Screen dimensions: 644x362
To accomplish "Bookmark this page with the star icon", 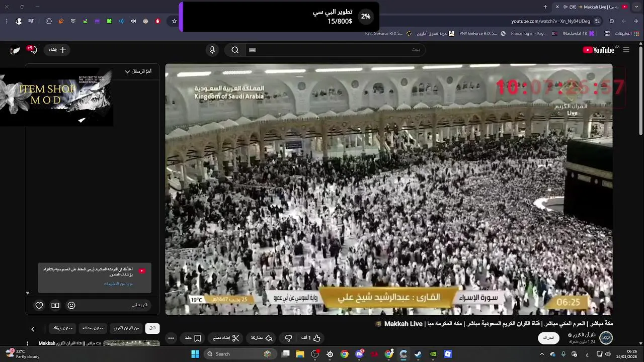I will [174, 21].
